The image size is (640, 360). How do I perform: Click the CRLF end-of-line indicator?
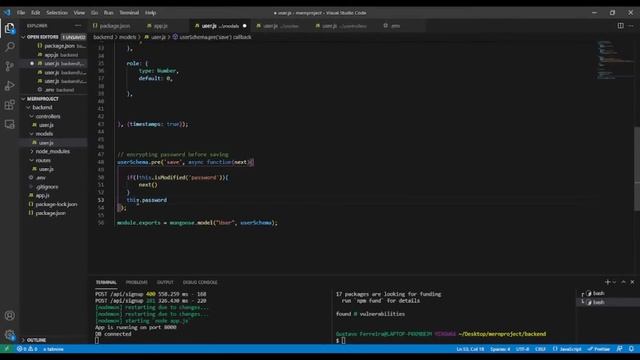[x=540, y=349]
